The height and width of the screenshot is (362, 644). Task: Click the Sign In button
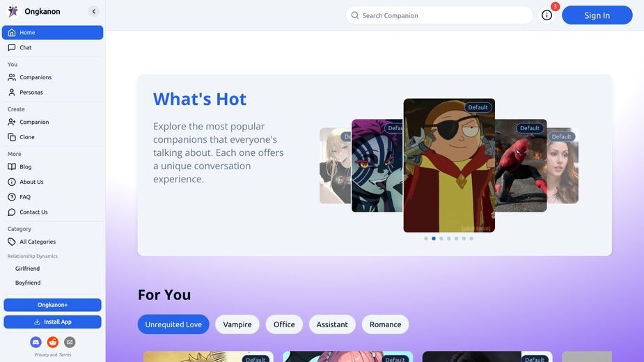(597, 15)
